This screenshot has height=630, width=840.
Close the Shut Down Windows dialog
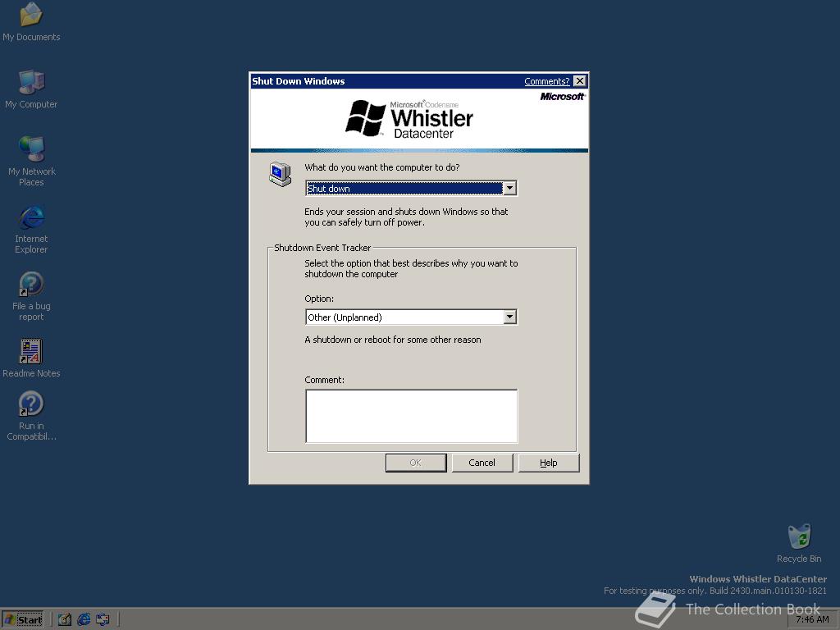click(x=580, y=81)
